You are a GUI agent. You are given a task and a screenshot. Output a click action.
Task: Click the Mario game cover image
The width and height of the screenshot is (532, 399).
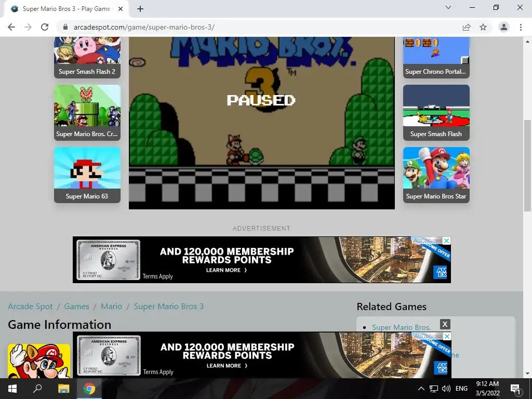(39, 361)
